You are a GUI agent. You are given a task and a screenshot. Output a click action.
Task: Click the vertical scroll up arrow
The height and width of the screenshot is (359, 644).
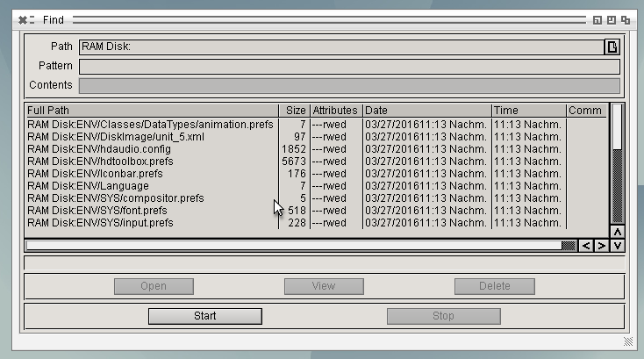[x=617, y=233]
